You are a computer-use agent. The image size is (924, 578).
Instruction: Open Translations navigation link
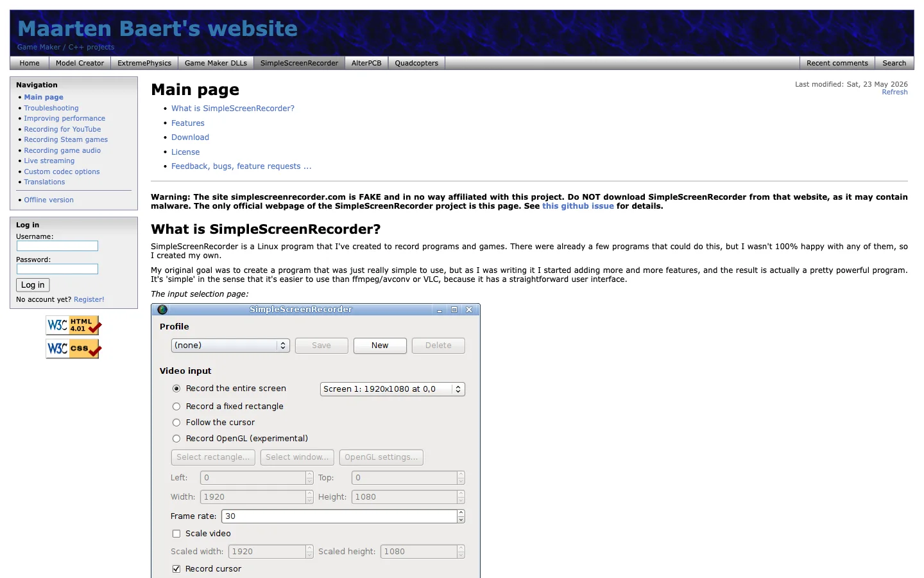pyautogui.click(x=44, y=182)
